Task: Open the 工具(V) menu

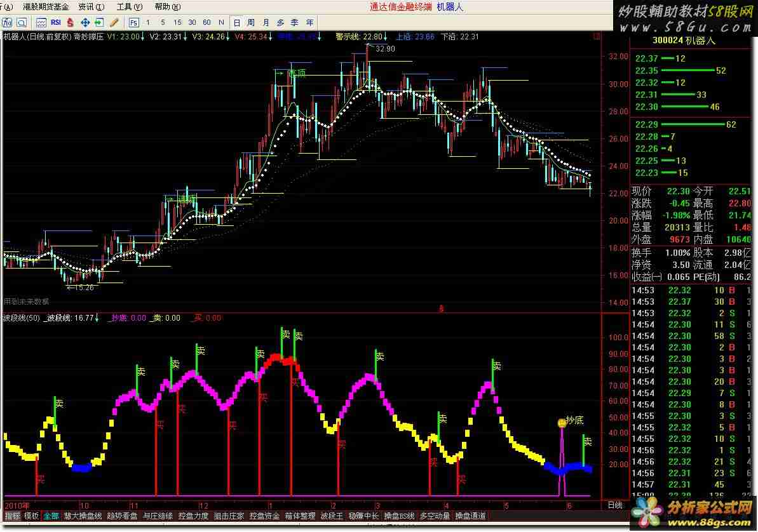Action: pos(130,7)
